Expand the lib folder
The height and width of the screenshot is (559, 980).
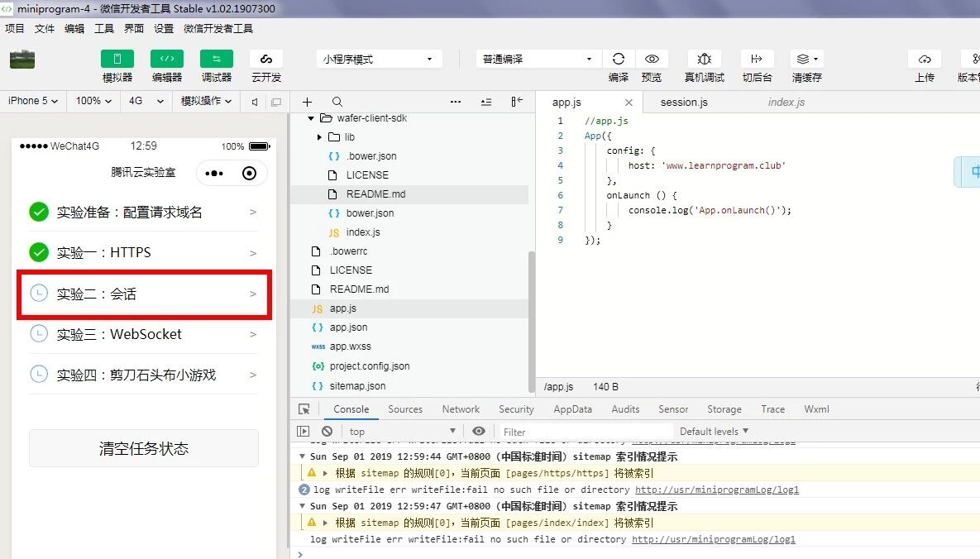(x=319, y=137)
